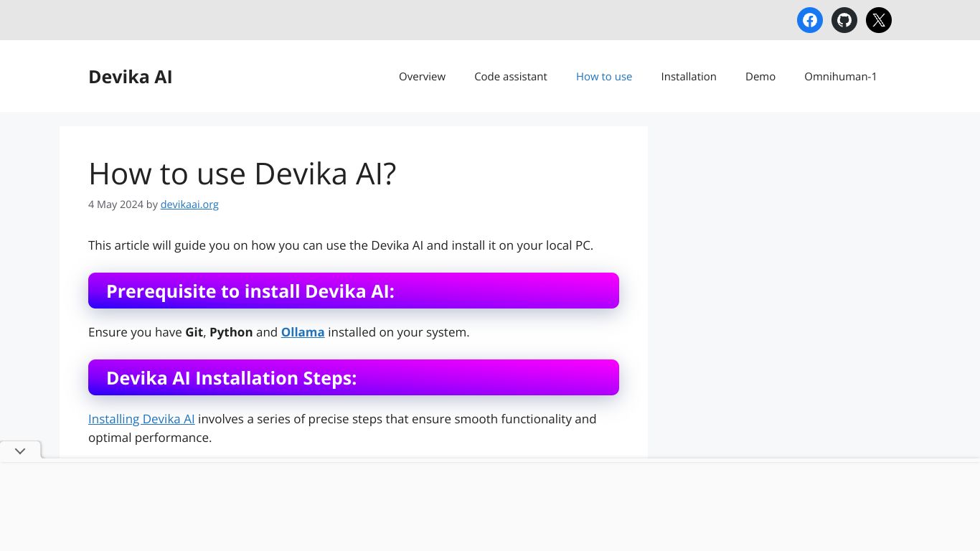The width and height of the screenshot is (980, 551).
Task: Follow the Ollama link
Action: coord(303,332)
